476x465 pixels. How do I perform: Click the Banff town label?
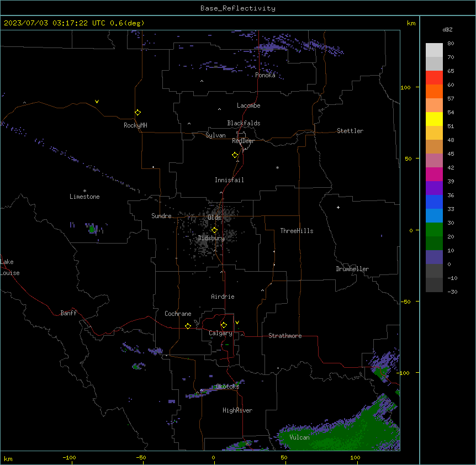68,313
